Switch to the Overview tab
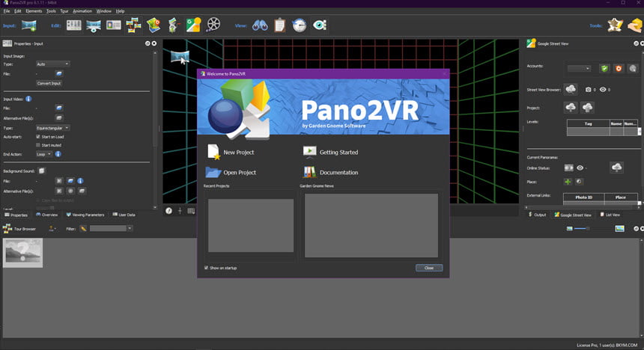The image size is (644, 350). click(x=47, y=215)
